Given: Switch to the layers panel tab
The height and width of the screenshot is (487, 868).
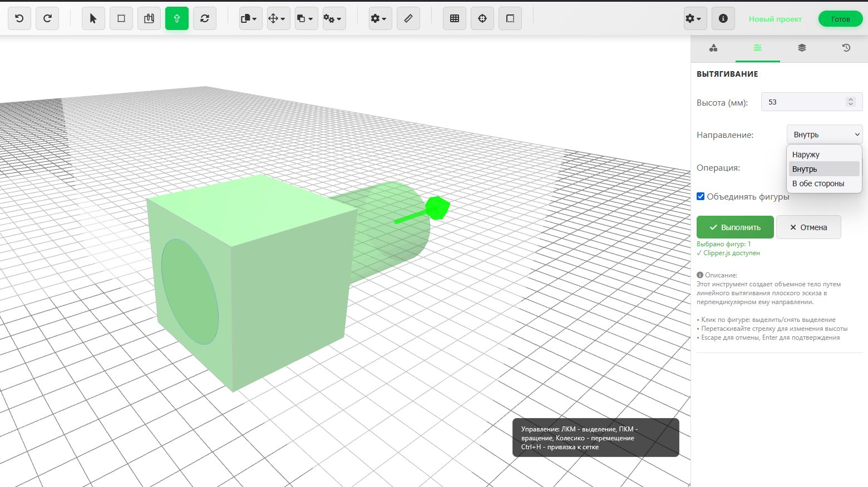Looking at the screenshot, I should (802, 48).
